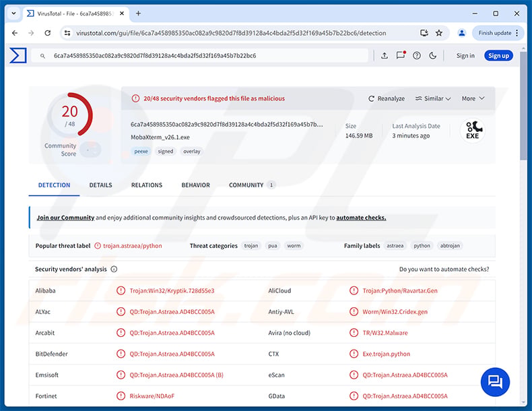Toggle dark mode moon icon
The image size is (532, 411).
432,56
